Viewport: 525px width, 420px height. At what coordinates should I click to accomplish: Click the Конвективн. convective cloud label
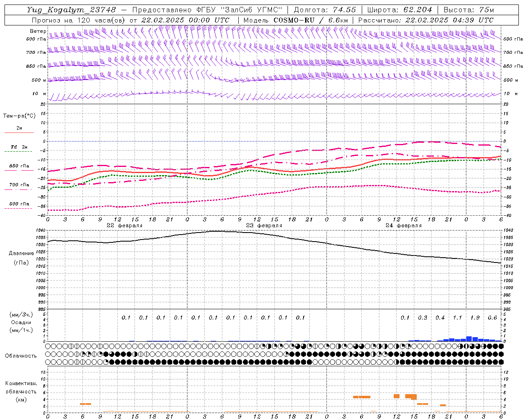coord(21,383)
